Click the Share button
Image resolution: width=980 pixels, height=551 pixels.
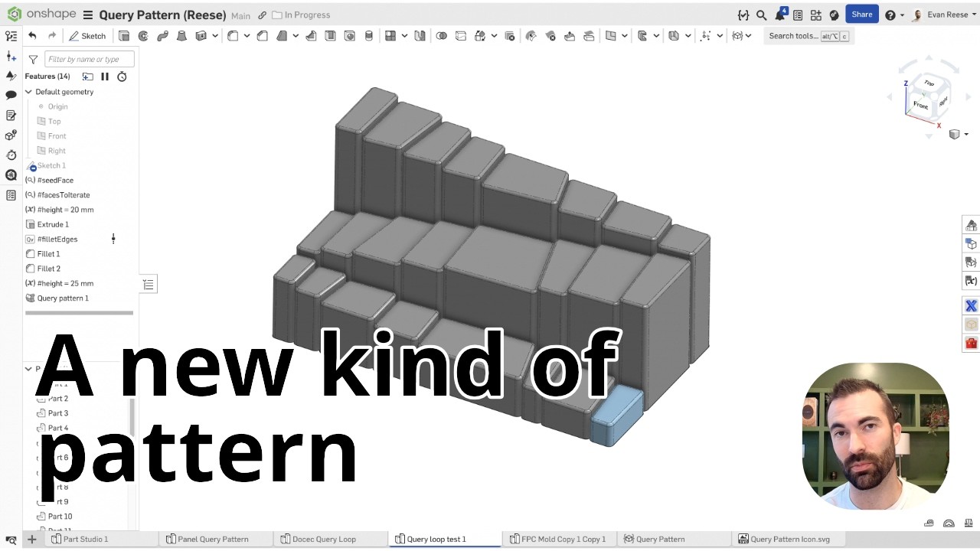coord(862,14)
